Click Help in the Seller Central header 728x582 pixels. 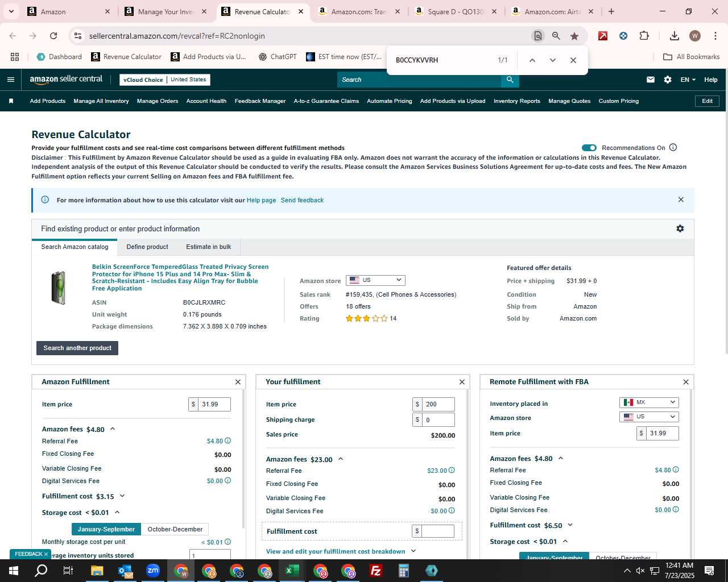click(x=711, y=80)
